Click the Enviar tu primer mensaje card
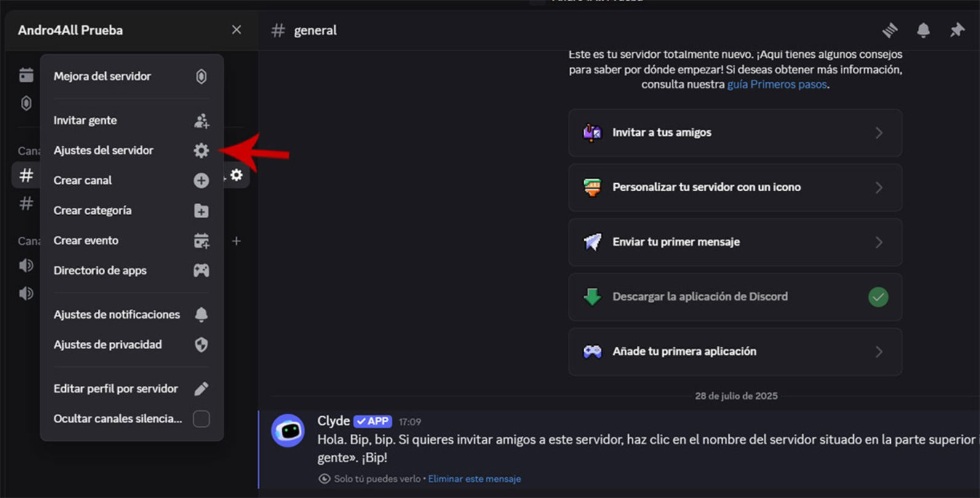The width and height of the screenshot is (980, 498). tap(735, 242)
